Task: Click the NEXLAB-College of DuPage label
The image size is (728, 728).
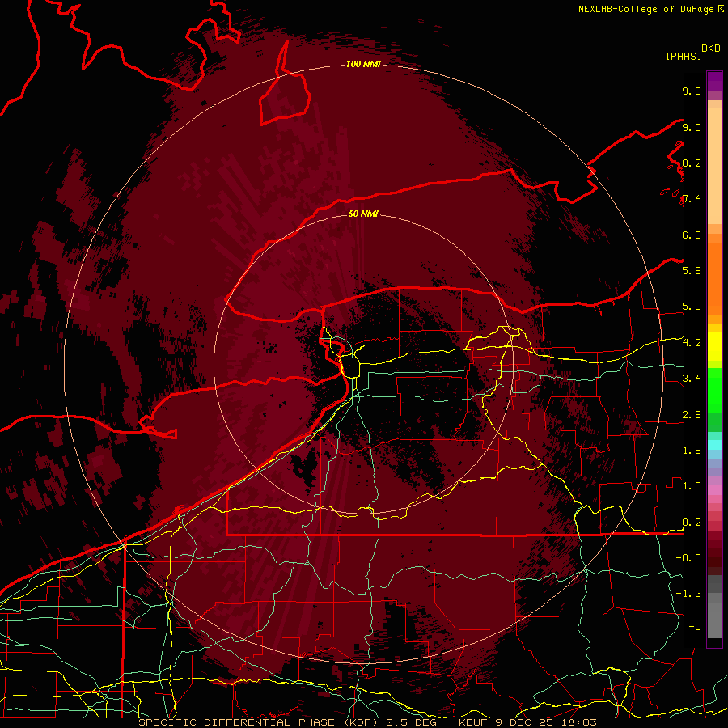Action: (646, 9)
